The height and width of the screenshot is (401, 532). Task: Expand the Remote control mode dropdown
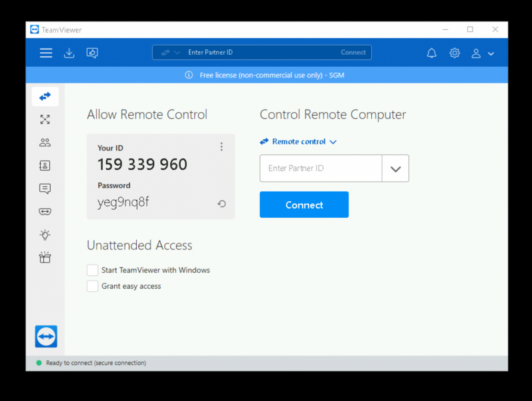coord(298,142)
